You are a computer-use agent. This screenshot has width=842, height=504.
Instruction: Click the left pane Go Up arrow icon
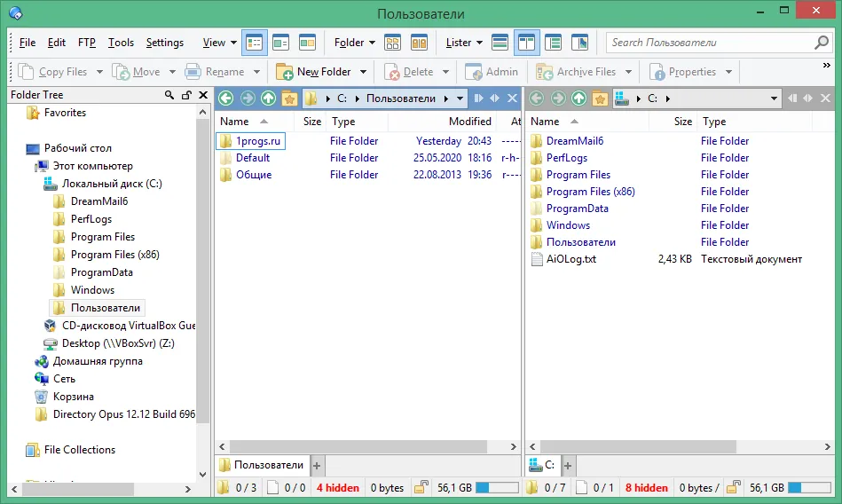pyautogui.click(x=268, y=98)
